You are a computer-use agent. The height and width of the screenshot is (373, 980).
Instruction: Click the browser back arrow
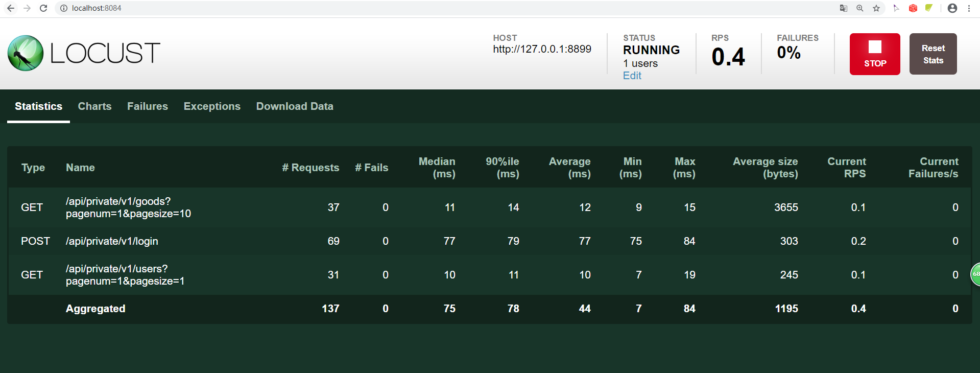(11, 8)
